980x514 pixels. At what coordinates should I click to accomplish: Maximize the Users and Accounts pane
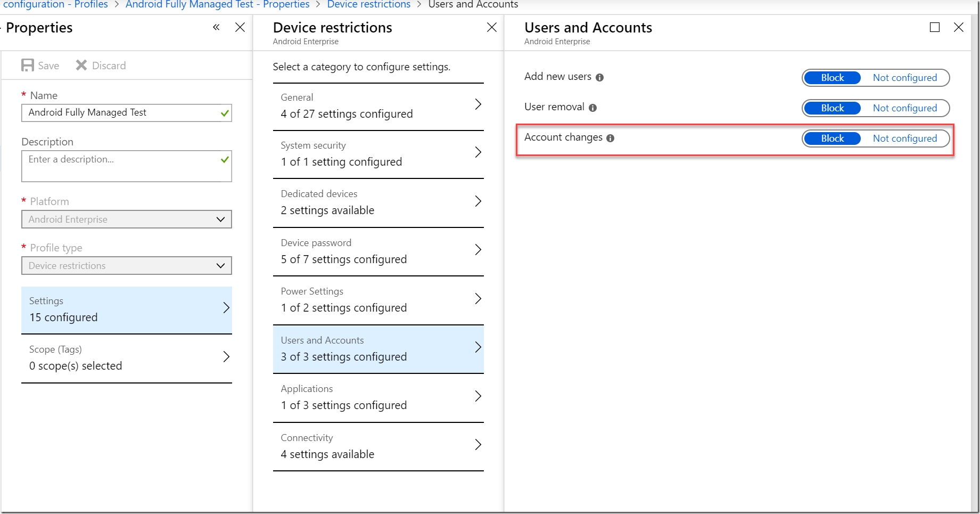pos(935,27)
